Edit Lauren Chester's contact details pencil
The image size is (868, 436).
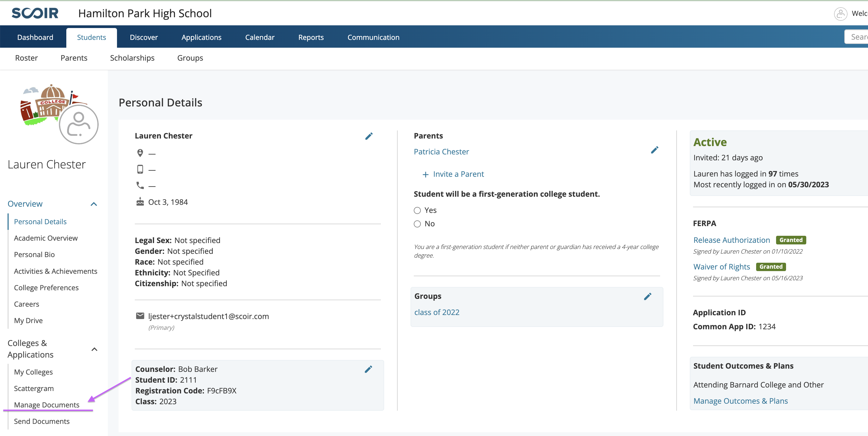[x=369, y=136]
